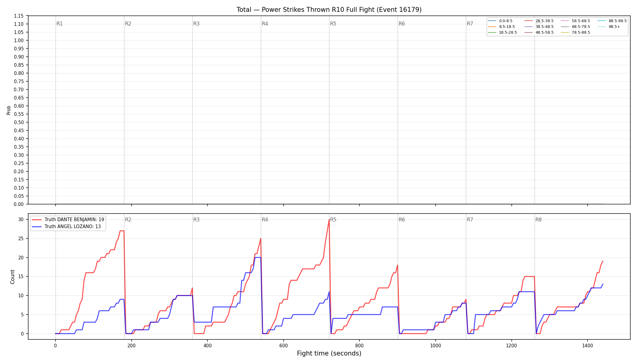Screen dimensions: 637x364
Task: Click the 'R6' round marker in the Prob plot
Action: 402,24
